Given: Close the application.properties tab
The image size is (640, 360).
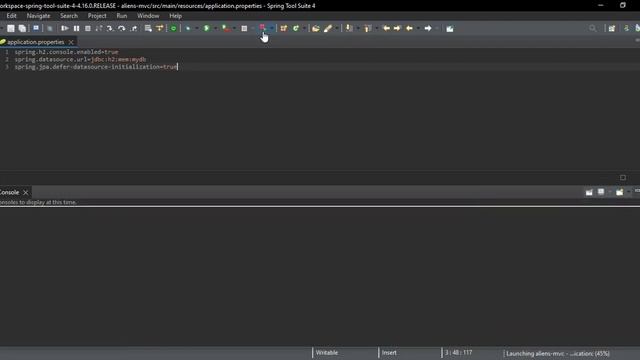Looking at the screenshot, I should pos(71,42).
